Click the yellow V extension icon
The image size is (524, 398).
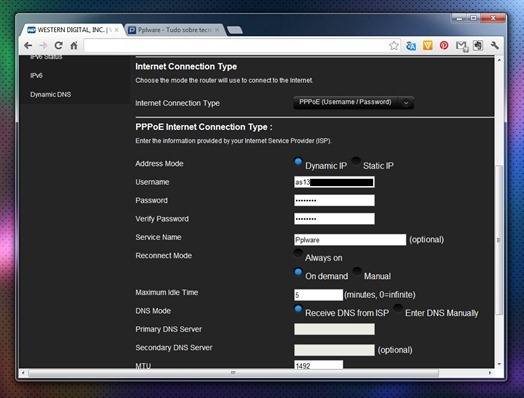click(427, 45)
